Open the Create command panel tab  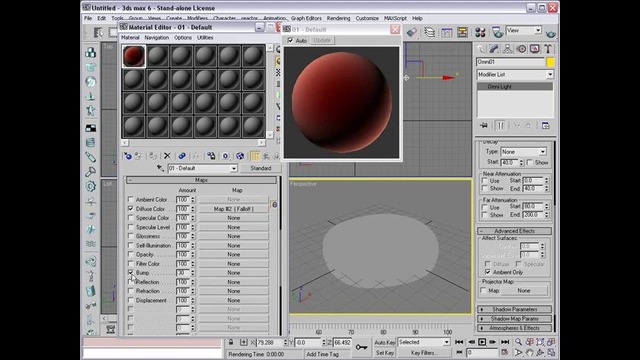[x=481, y=49]
